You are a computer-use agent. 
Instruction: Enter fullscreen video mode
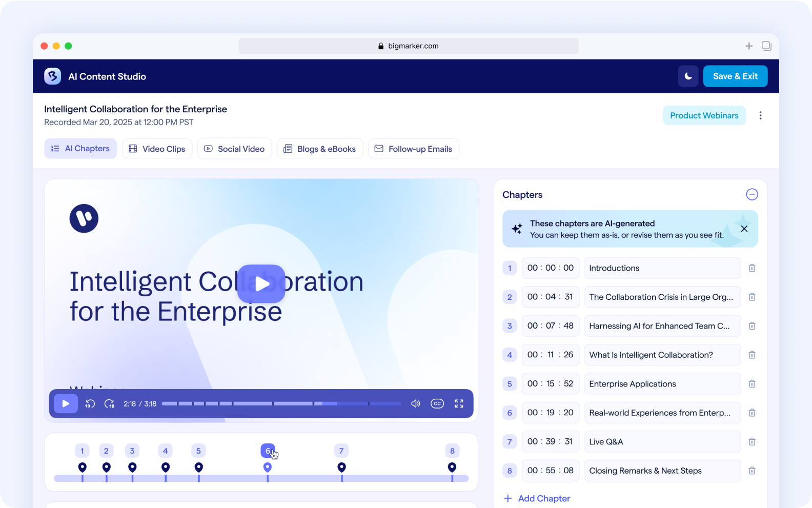[x=459, y=404]
